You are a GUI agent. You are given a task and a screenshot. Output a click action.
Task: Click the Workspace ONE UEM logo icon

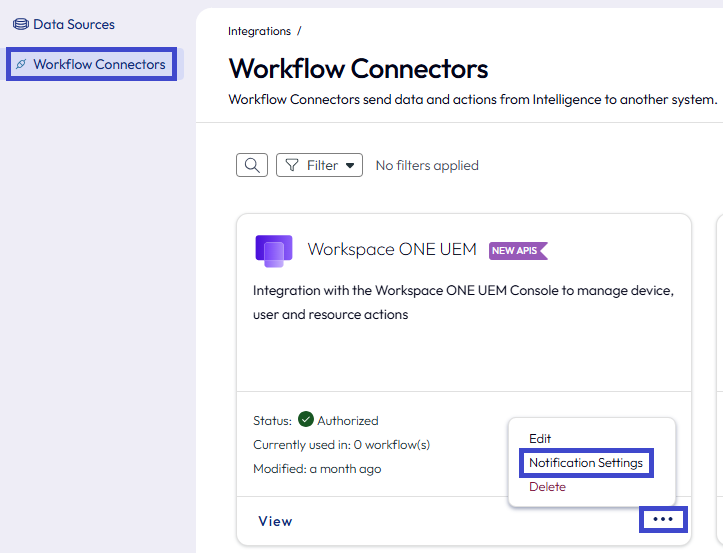click(274, 250)
